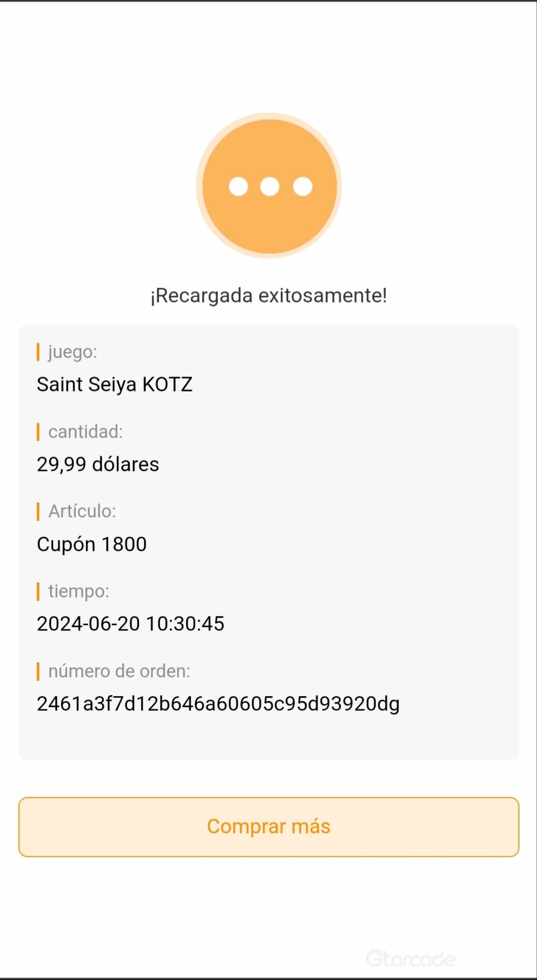Tap the order number 2461a3f7d12b646a60605c95d93920dg
Image resolution: width=537 pixels, height=980 pixels.
[x=218, y=704]
